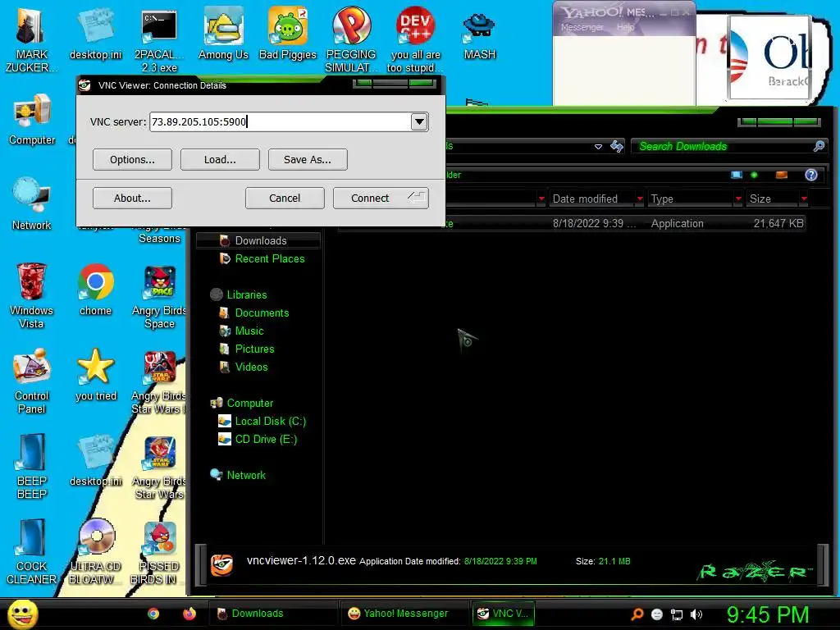Screen dimensions: 840x630
Task: Switch to Yahoo! Messenger taskbar button
Action: [x=405, y=614]
